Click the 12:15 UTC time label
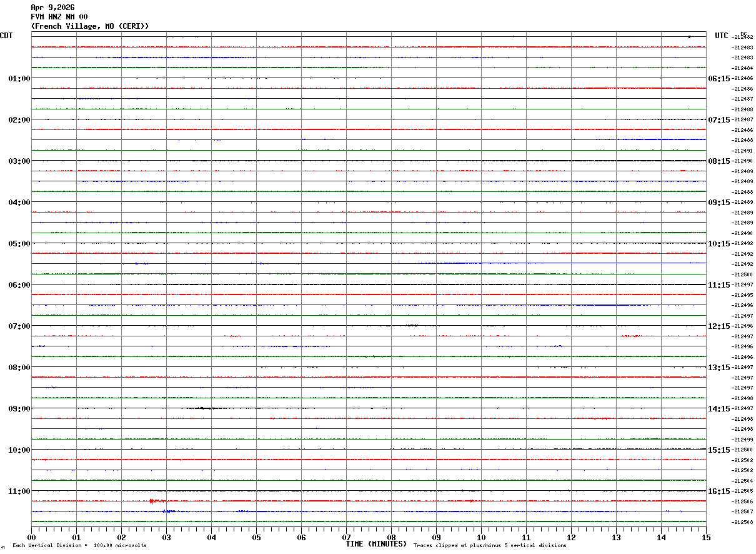756x554 pixels. pyautogui.click(x=719, y=326)
